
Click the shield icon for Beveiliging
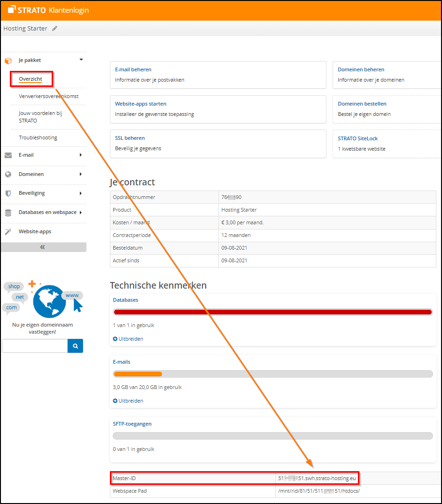click(8, 193)
